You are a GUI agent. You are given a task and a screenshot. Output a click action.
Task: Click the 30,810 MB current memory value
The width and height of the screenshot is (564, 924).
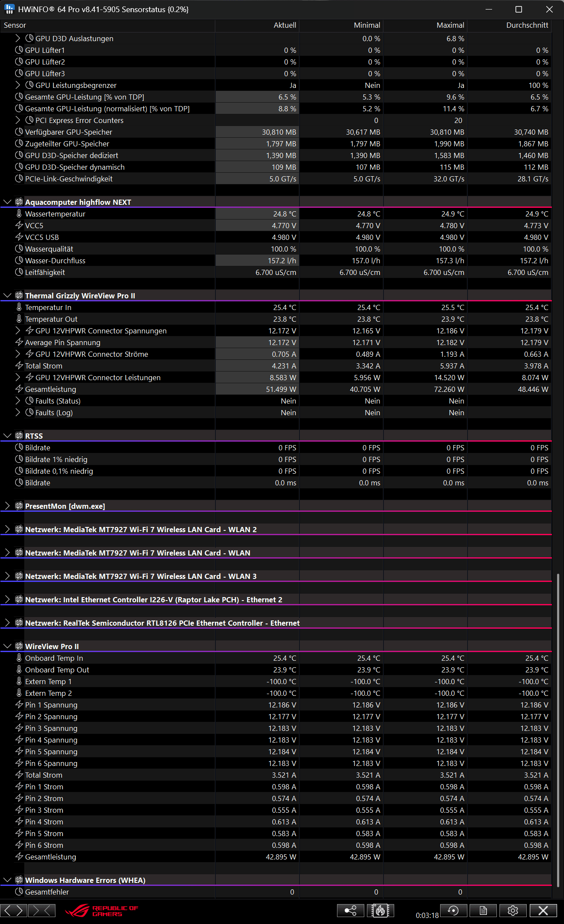pos(279,132)
